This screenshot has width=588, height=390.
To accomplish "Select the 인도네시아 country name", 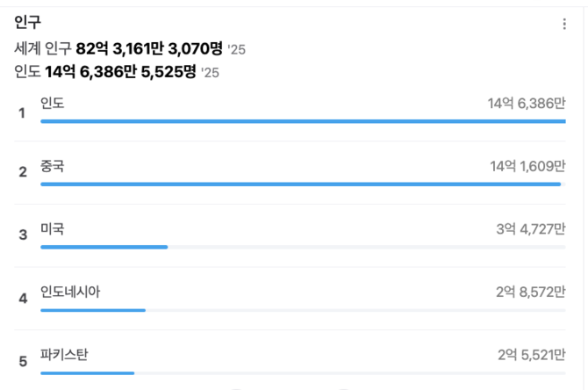I will [x=70, y=292].
